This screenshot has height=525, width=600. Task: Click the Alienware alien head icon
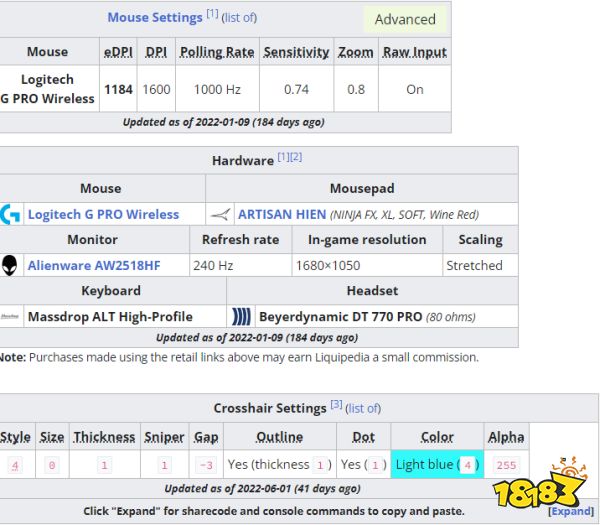(9, 265)
